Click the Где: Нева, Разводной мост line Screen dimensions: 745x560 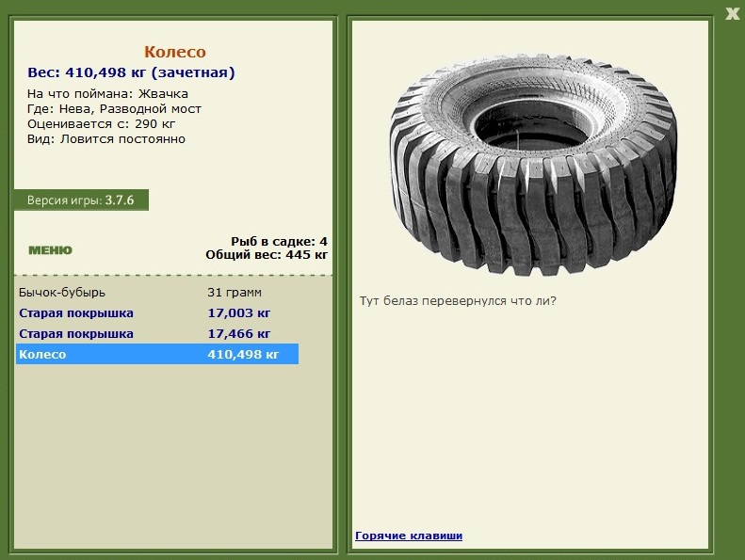point(115,109)
